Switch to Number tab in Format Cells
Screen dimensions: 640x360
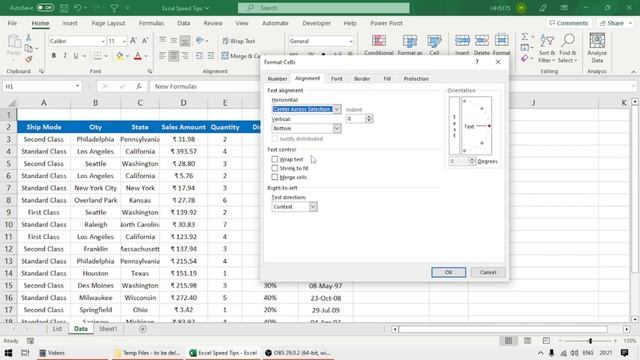point(278,78)
